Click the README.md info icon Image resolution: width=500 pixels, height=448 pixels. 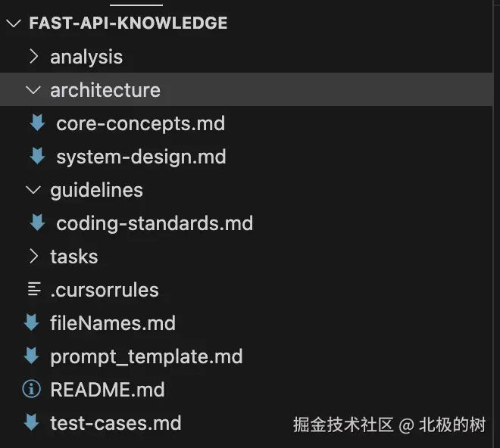(32, 390)
